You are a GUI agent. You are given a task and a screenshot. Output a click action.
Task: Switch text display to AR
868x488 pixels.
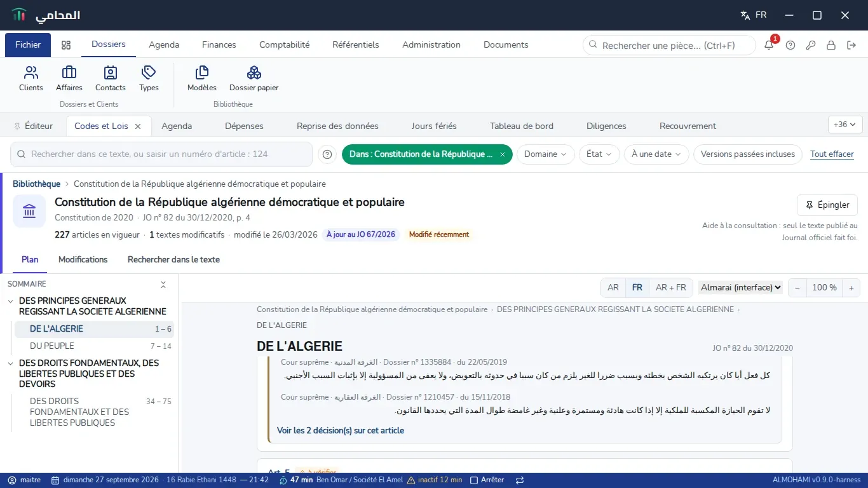(x=613, y=287)
